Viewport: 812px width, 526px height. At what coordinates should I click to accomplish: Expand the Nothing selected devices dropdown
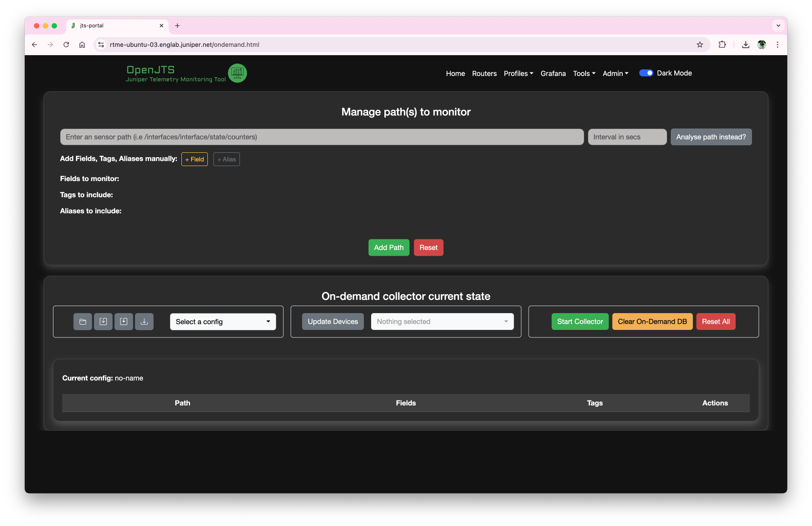442,322
